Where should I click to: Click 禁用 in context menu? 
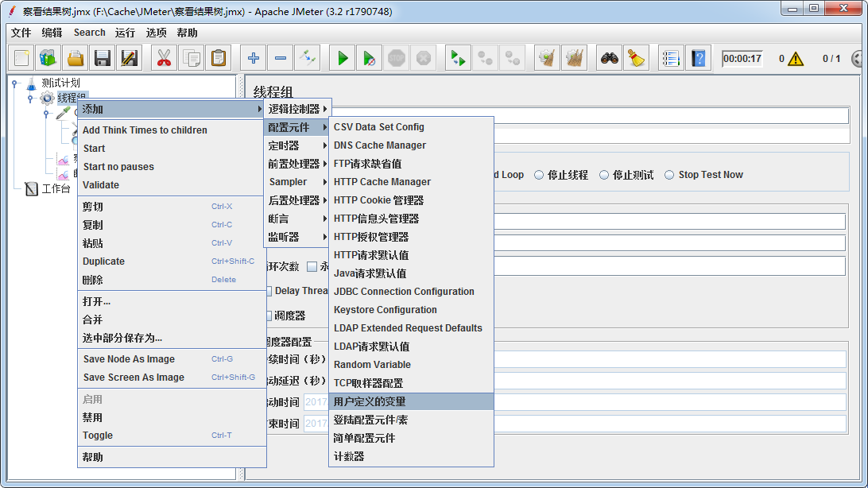172,417
